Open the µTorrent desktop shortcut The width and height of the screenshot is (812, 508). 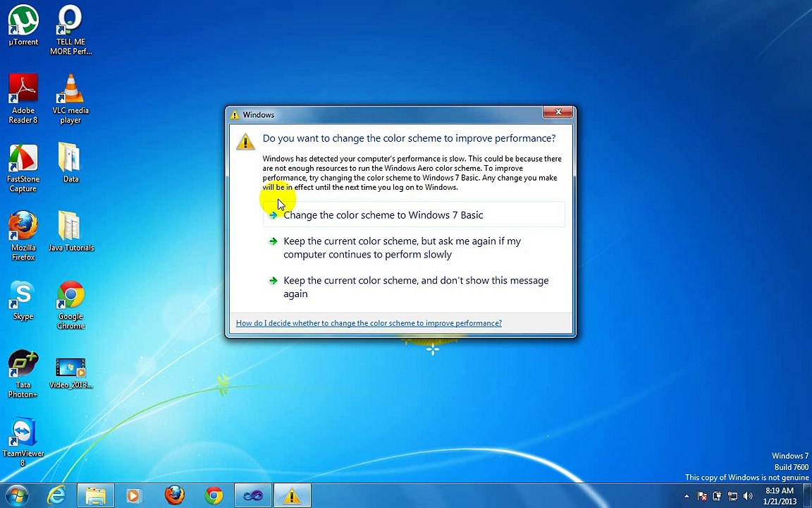point(23,25)
